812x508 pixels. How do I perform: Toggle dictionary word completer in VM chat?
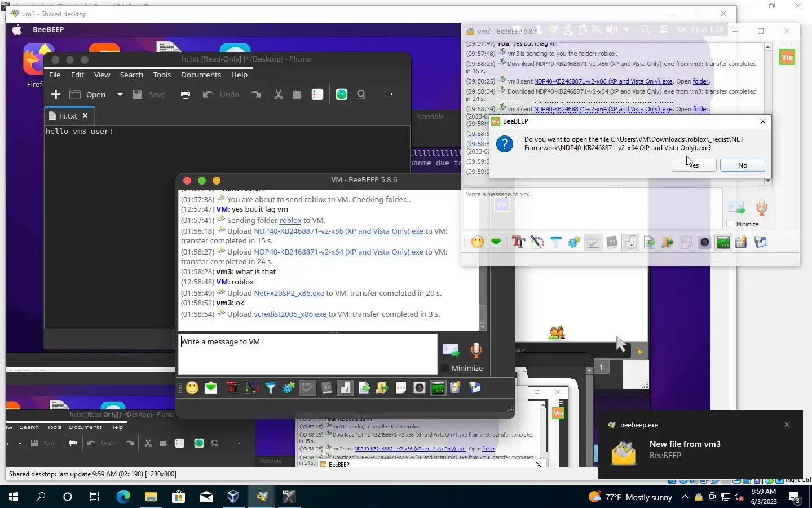click(326, 388)
